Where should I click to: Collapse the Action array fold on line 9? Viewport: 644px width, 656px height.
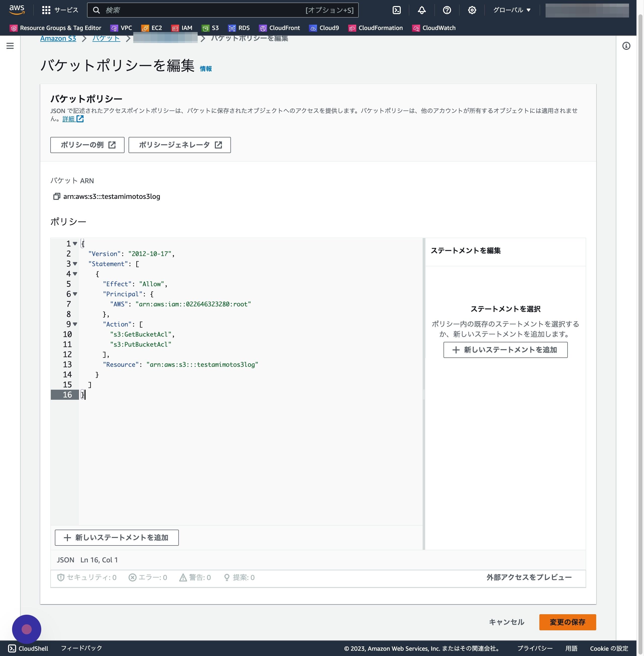click(75, 324)
